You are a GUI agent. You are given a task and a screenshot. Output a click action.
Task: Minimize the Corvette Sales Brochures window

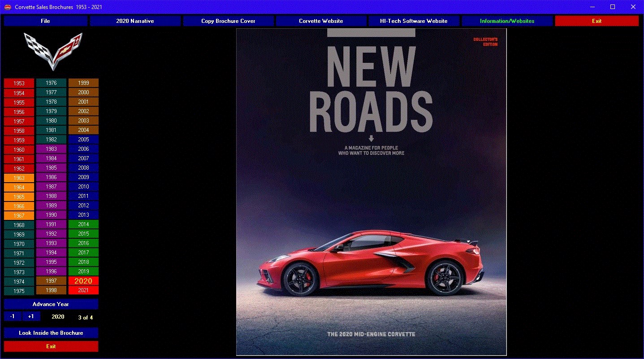coord(592,7)
